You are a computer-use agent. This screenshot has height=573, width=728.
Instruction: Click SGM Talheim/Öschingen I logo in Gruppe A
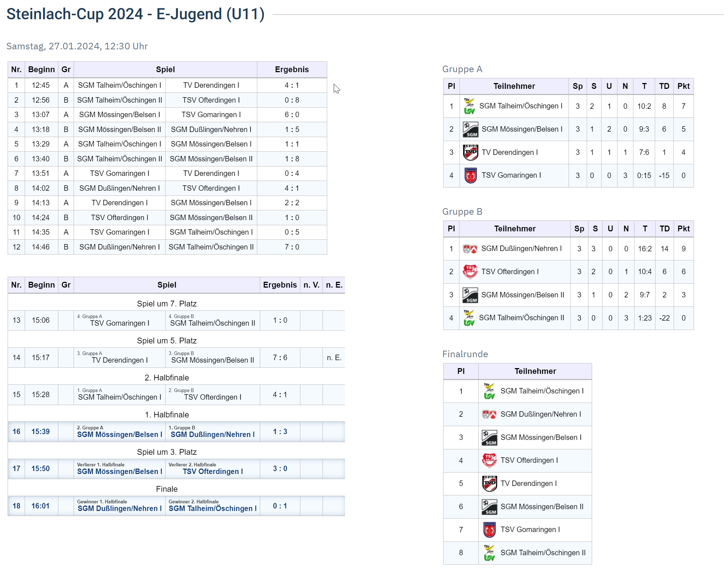469,106
